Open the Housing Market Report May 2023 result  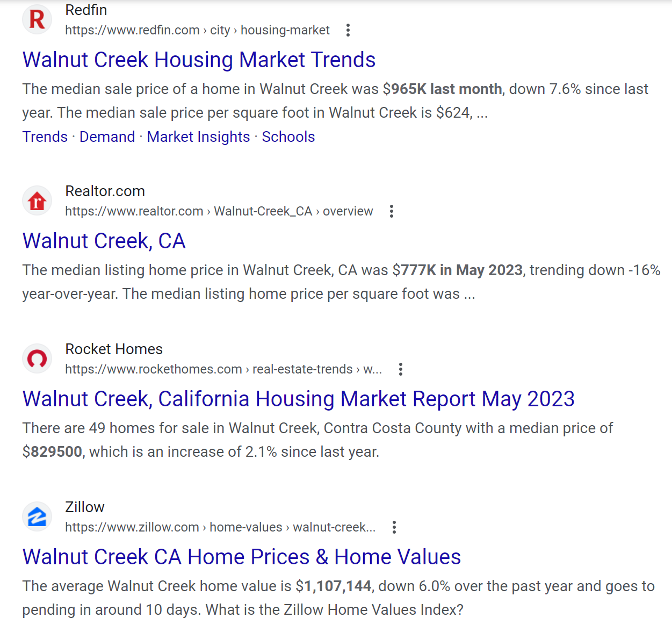[298, 399]
